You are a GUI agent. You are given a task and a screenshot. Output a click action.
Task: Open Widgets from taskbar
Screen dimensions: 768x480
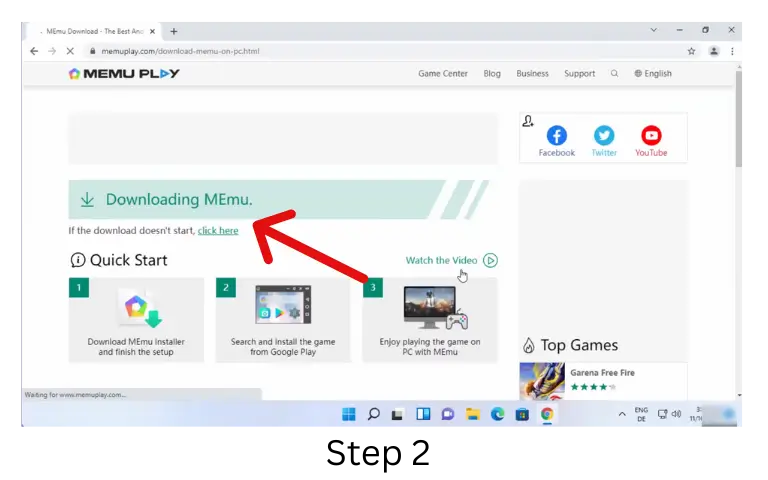[x=423, y=414]
